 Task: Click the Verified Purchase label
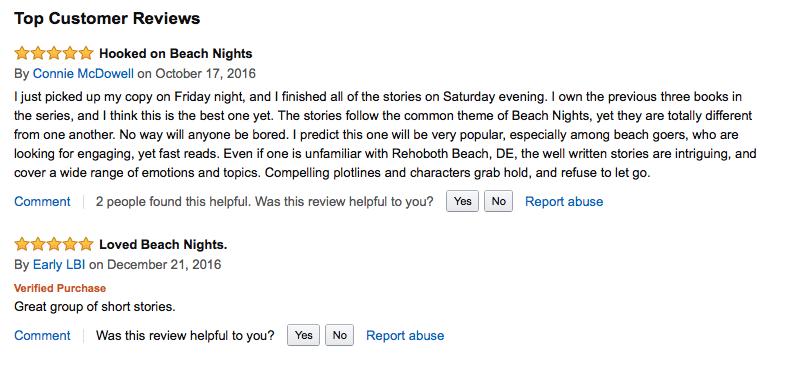click(x=60, y=288)
